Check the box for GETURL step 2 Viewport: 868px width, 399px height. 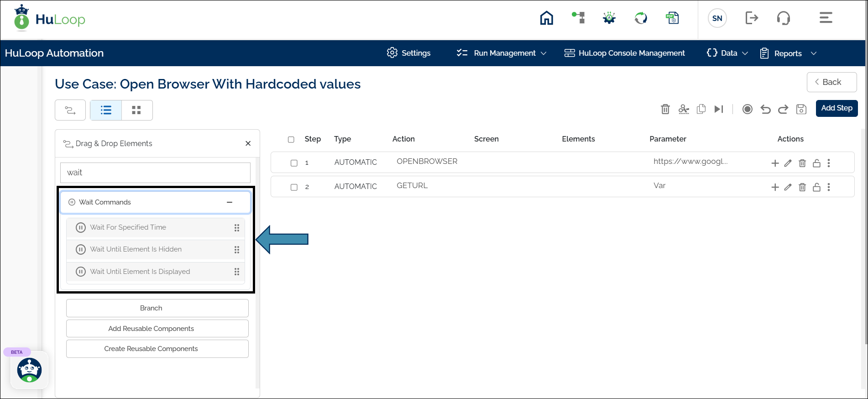tap(294, 187)
